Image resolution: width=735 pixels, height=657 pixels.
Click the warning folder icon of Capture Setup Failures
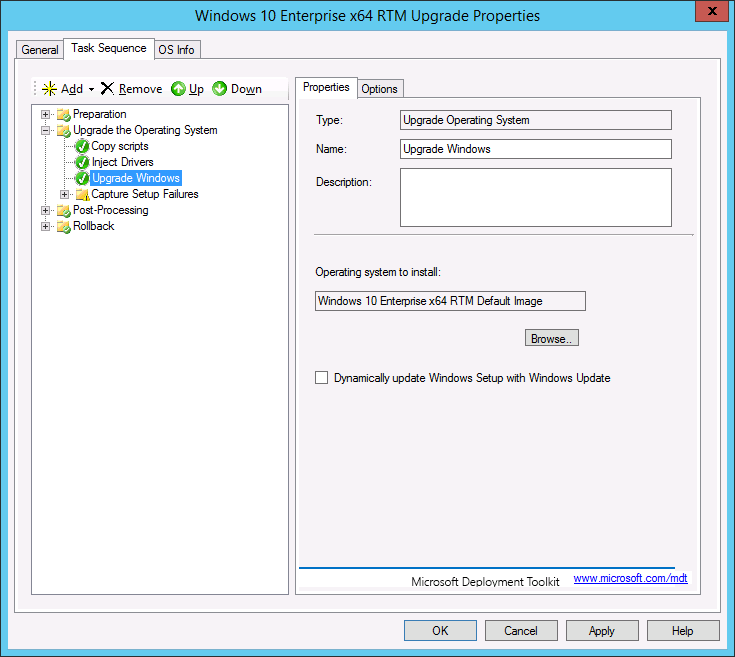pos(82,194)
